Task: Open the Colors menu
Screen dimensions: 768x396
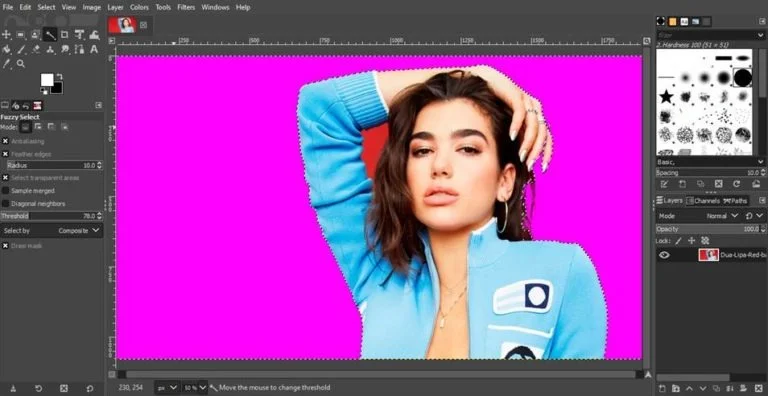Action: [x=140, y=7]
